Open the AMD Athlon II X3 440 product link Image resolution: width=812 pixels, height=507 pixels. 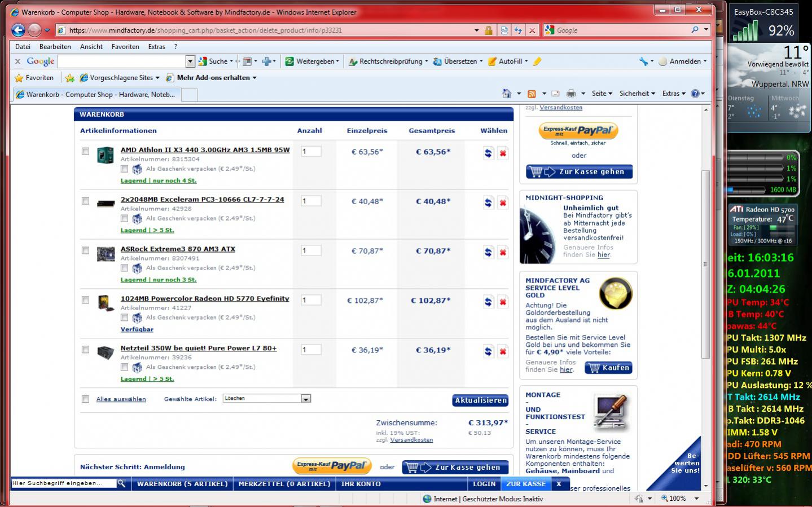pyautogui.click(x=205, y=150)
